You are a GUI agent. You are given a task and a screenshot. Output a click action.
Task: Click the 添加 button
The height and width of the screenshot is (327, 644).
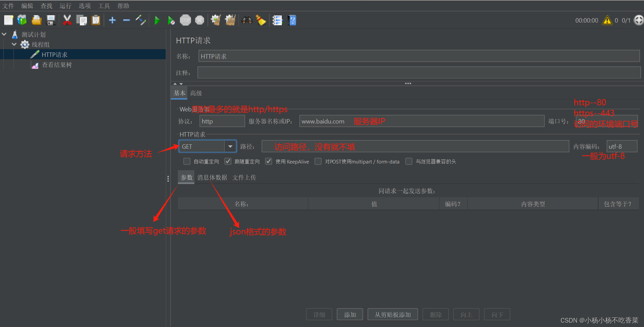(350, 315)
